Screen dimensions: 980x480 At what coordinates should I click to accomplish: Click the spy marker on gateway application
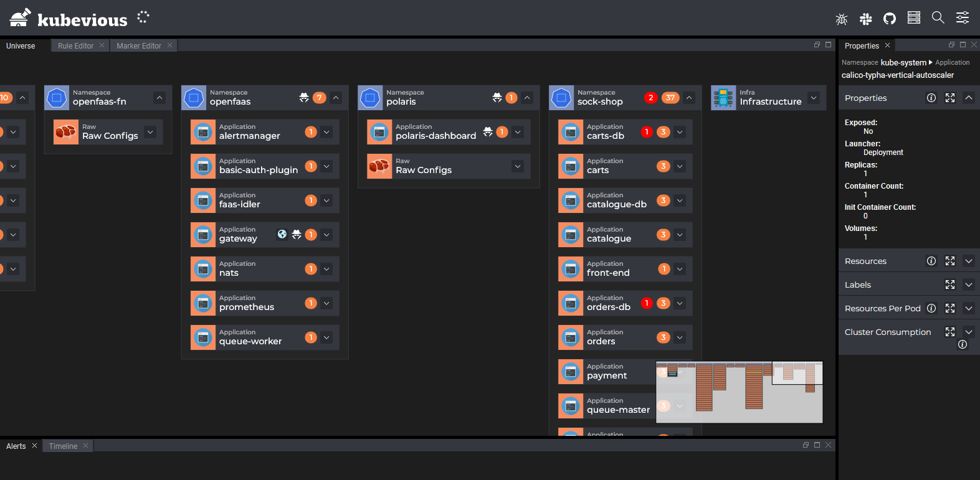pyautogui.click(x=297, y=235)
